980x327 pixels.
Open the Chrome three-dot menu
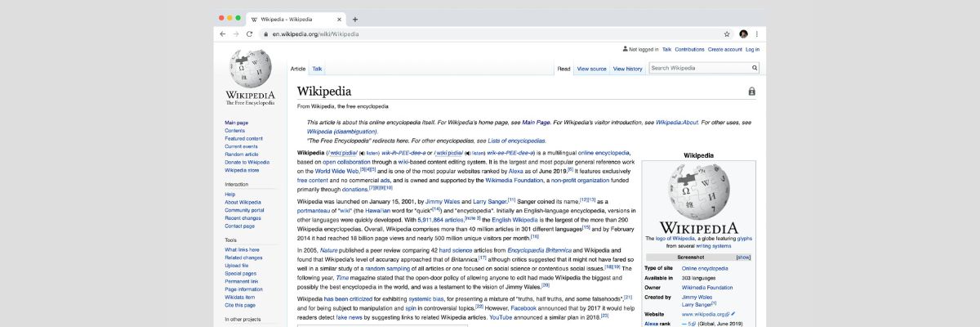[x=757, y=34]
